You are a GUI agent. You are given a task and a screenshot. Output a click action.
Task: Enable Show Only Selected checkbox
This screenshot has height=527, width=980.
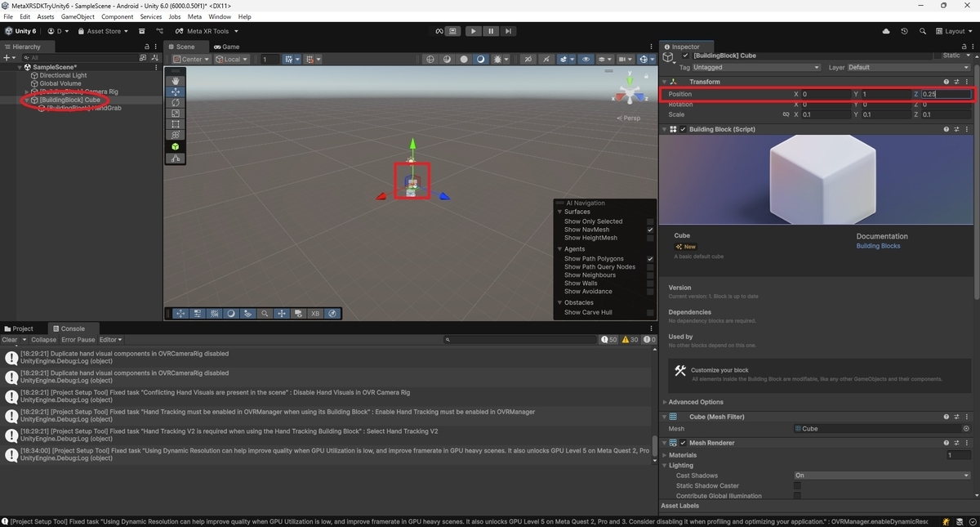[x=650, y=221]
